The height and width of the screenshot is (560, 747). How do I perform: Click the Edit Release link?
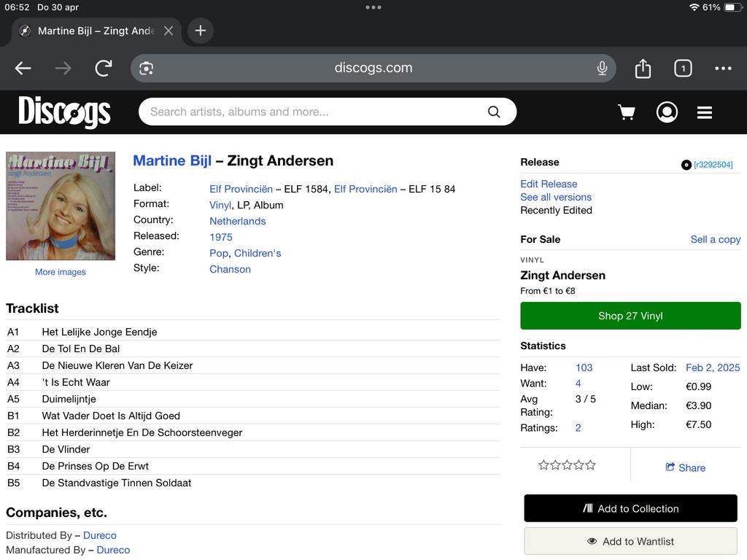click(549, 184)
